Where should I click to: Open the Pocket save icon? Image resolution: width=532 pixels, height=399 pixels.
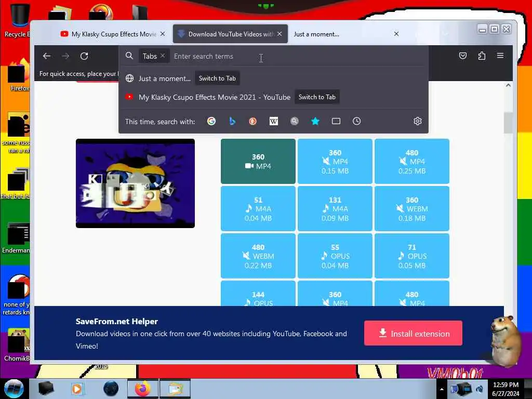463,56
